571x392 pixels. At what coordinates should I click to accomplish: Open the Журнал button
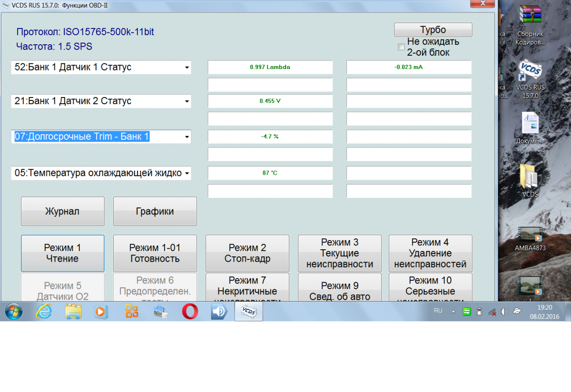[x=62, y=211]
